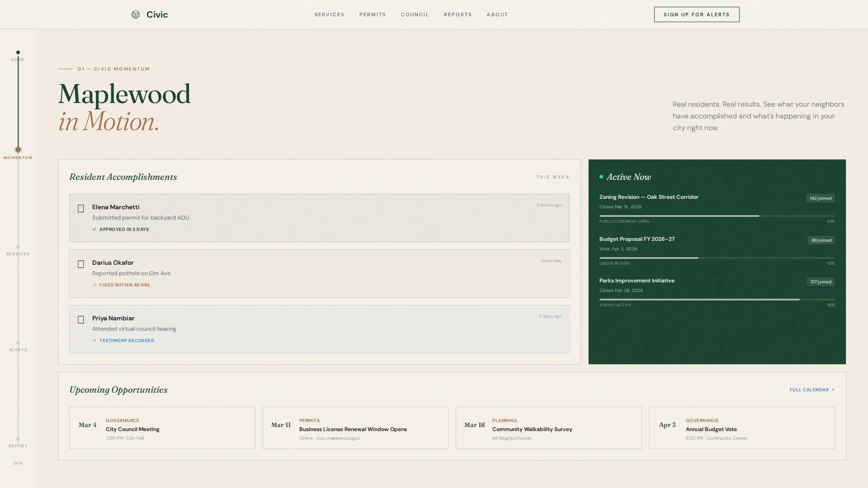Image resolution: width=868 pixels, height=488 pixels.
Task: Click the Budget Proposal progress bar
Action: pos(717,258)
